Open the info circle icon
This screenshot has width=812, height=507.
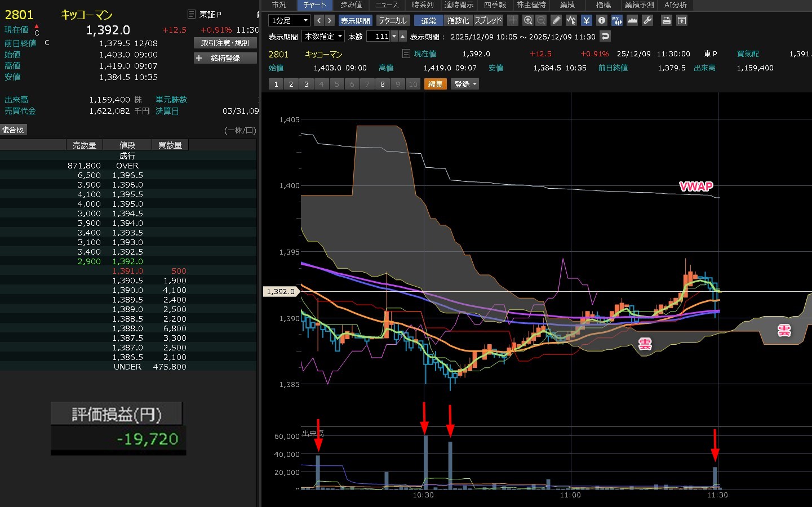tap(602, 20)
